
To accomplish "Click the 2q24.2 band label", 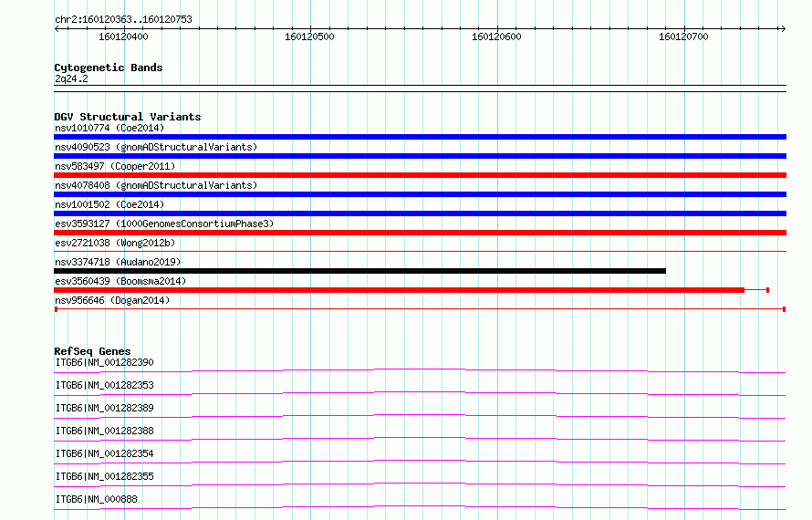I will click(x=71, y=78).
